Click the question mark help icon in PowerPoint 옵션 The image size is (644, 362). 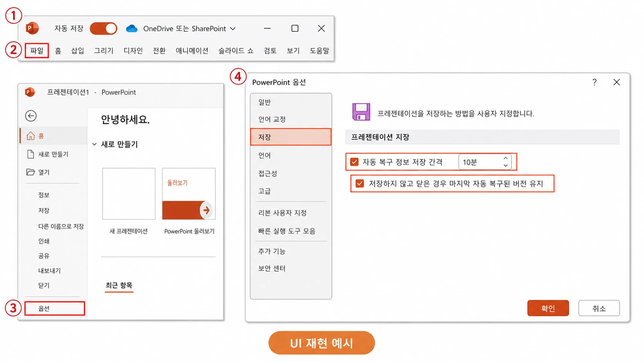tap(594, 82)
